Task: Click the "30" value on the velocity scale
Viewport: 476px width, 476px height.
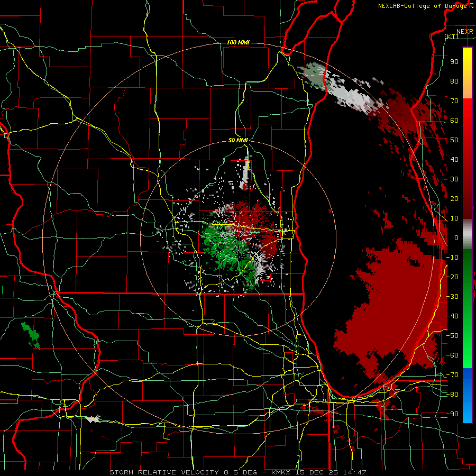Action: tap(454, 179)
